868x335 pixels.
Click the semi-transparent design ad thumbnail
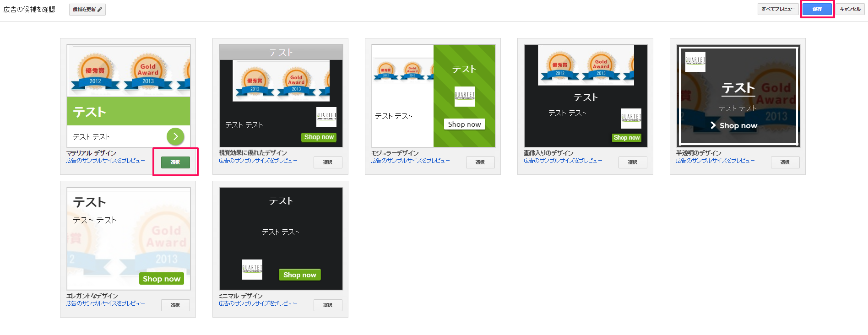738,96
